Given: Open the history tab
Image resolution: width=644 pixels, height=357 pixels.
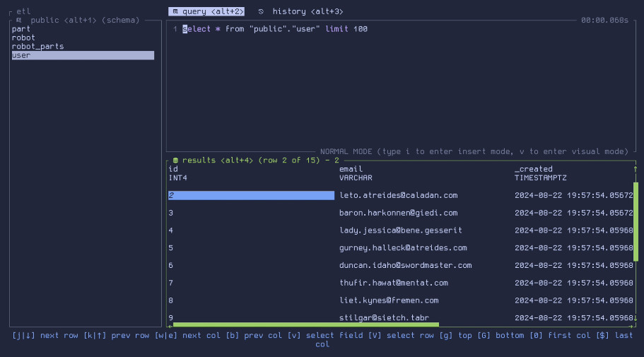Looking at the screenshot, I should pyautogui.click(x=308, y=11).
